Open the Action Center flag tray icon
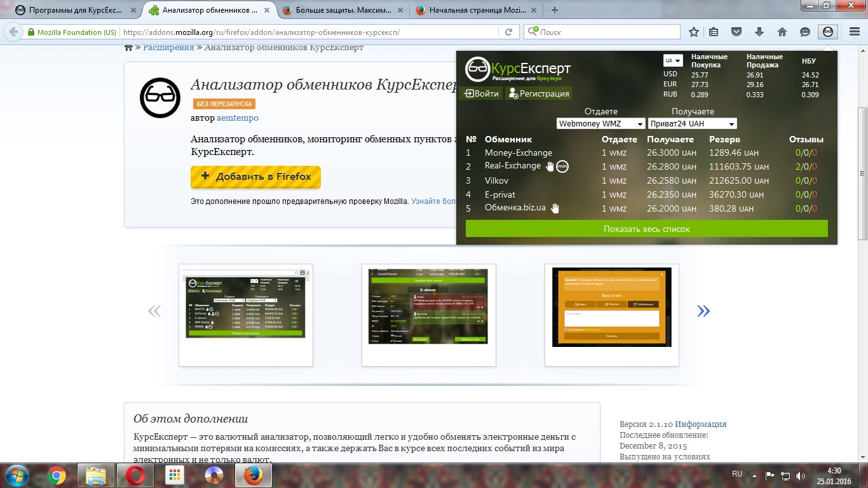The height and width of the screenshot is (488, 868). tap(770, 475)
